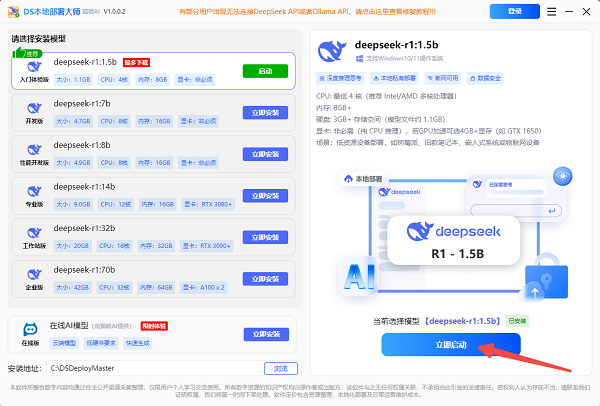Click the whale icon of deepseek-r1:7b row
Screen dimensions: 600x406
[x=34, y=108]
